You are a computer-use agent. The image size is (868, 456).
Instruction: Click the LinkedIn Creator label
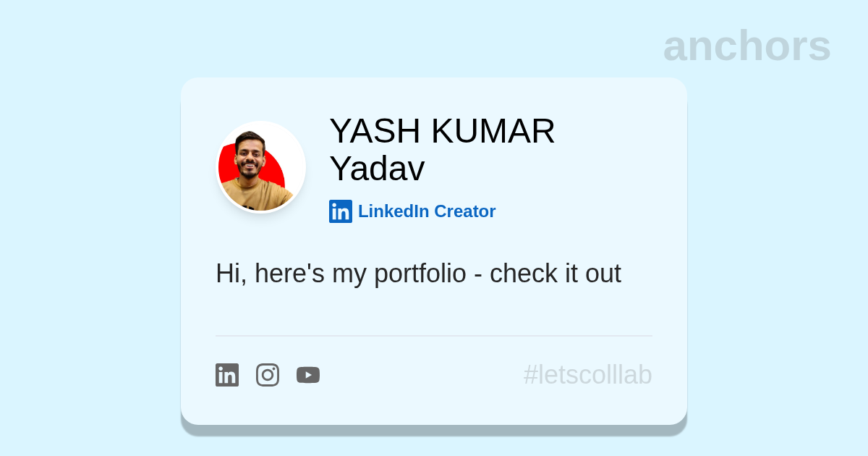click(426, 211)
